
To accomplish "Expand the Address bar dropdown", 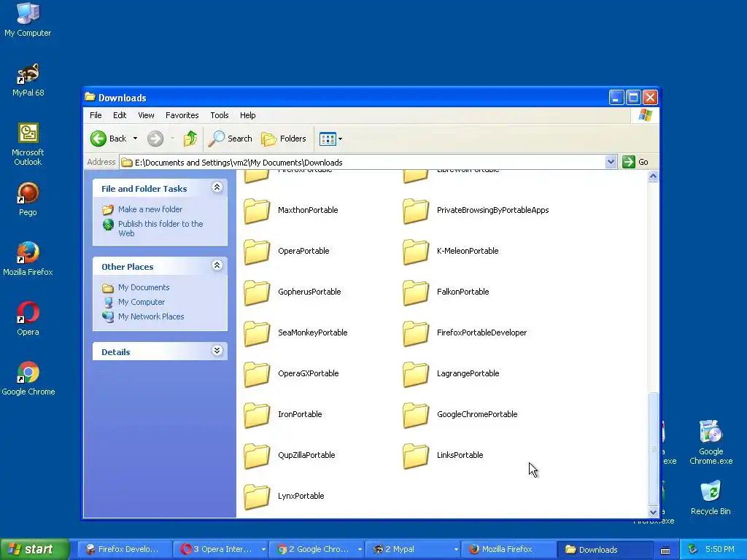I will click(611, 163).
